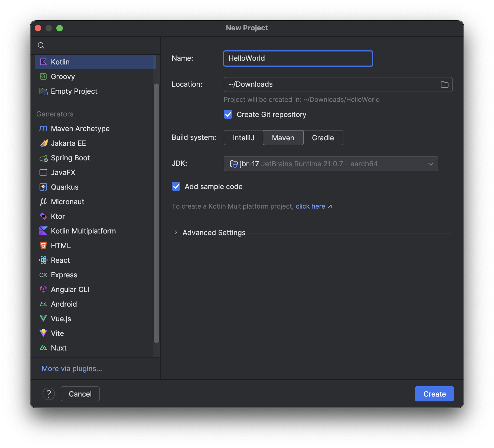
Task: Open the Kotlin Multiplatform generator
Action: tap(83, 231)
